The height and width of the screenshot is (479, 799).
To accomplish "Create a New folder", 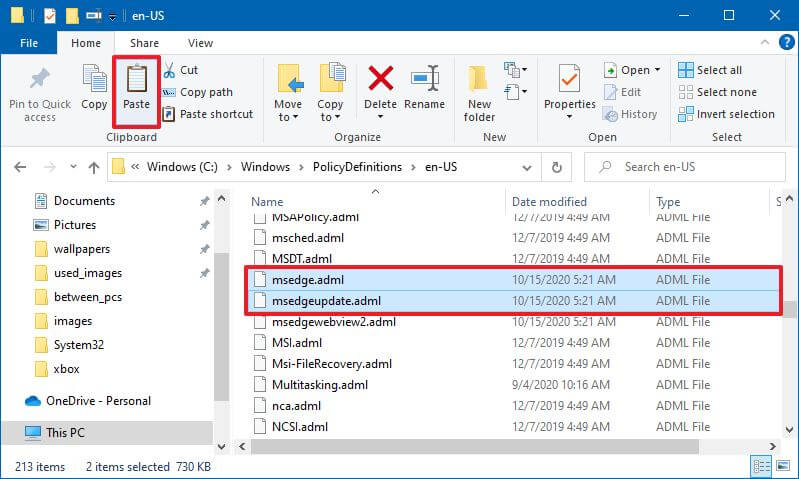I will pos(479,94).
